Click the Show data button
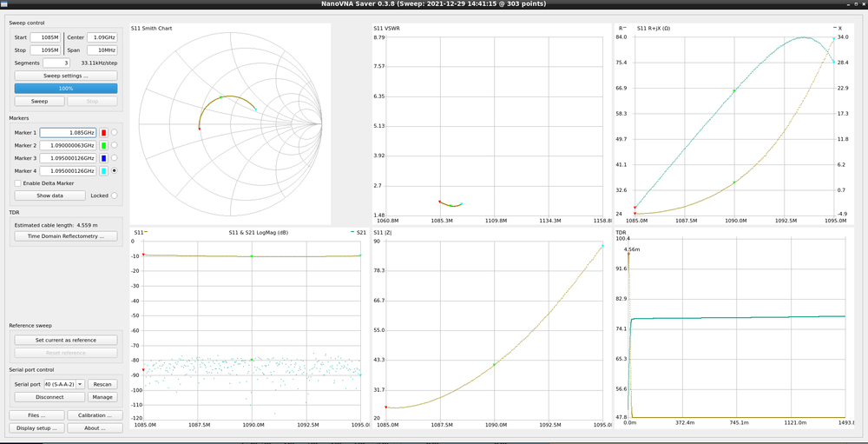Image resolution: width=868 pixels, height=444 pixels. (x=49, y=195)
